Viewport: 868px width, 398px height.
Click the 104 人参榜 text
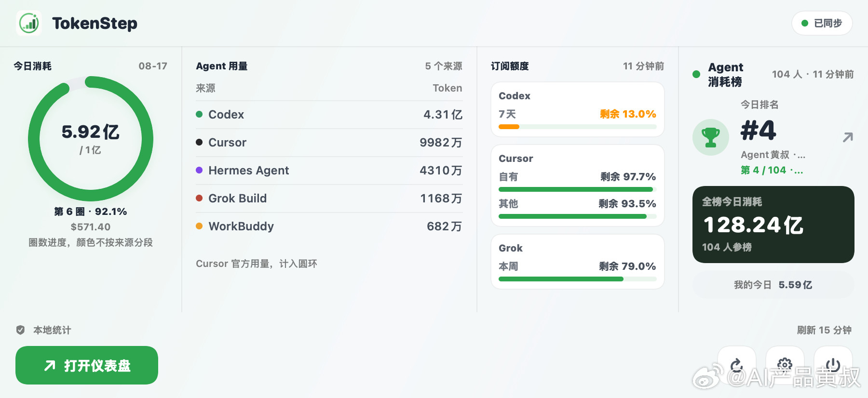coord(727,247)
